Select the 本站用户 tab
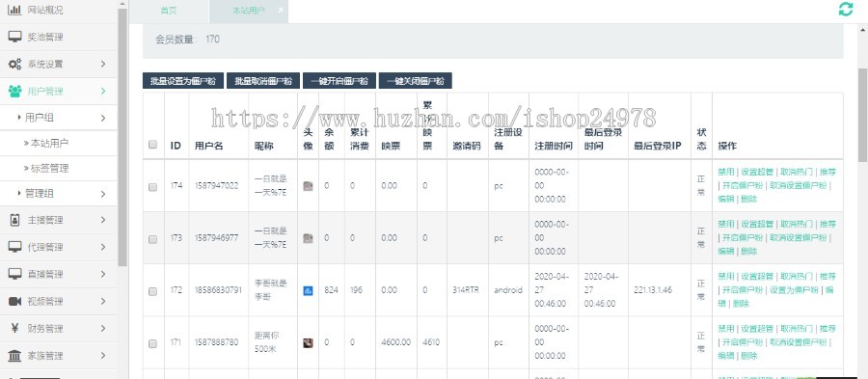 pyautogui.click(x=249, y=11)
